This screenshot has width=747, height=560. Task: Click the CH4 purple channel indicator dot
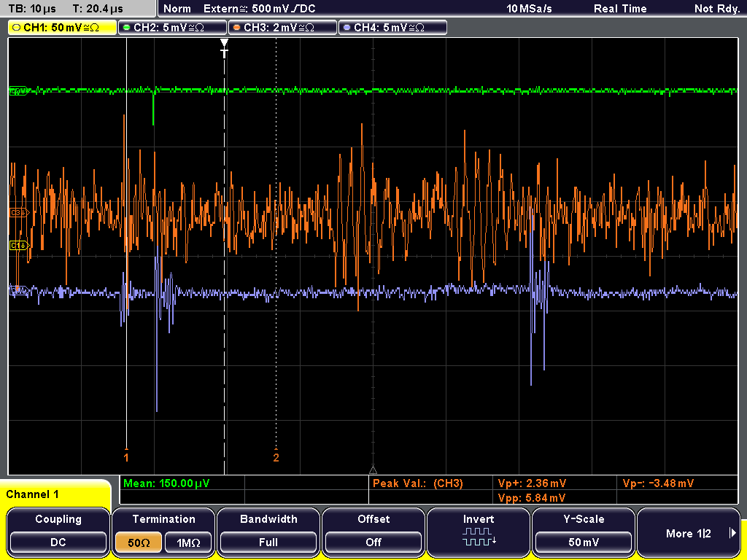pos(347,28)
